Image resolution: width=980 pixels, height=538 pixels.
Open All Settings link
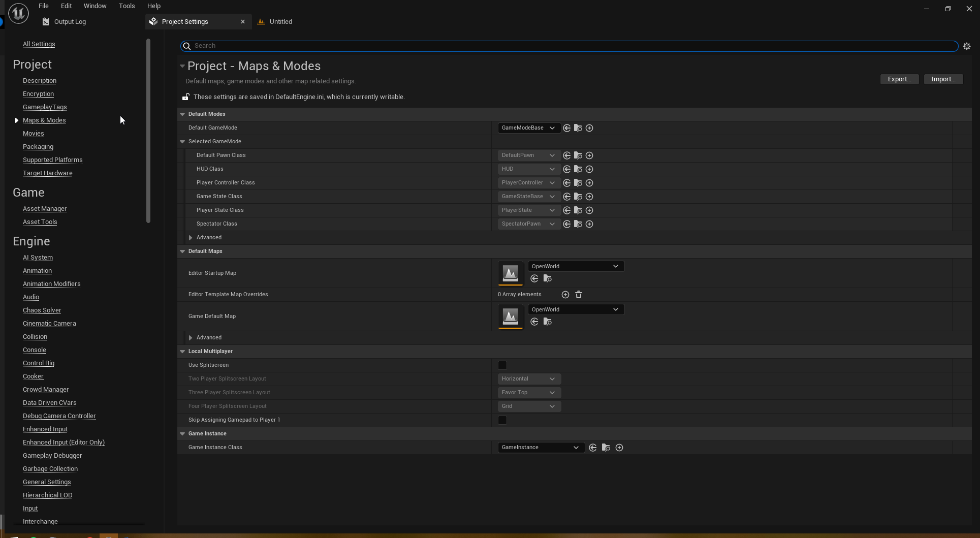click(39, 44)
